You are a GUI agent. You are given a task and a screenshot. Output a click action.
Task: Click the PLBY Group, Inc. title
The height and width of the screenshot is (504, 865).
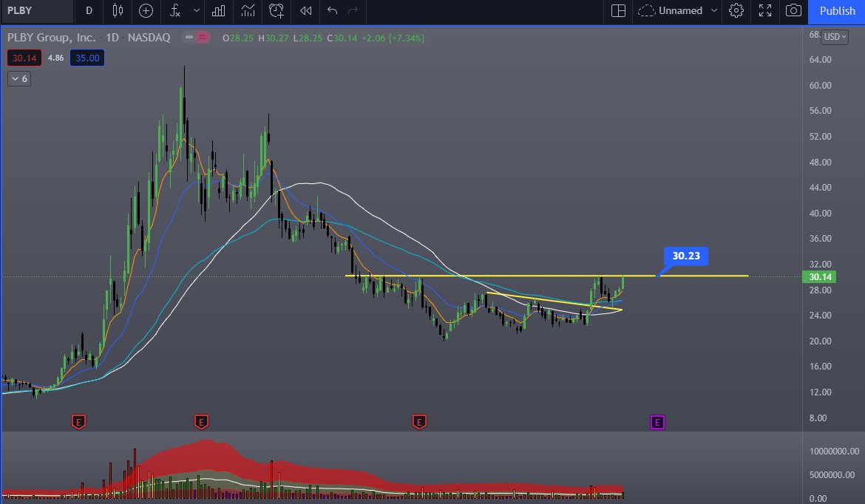[x=51, y=38]
